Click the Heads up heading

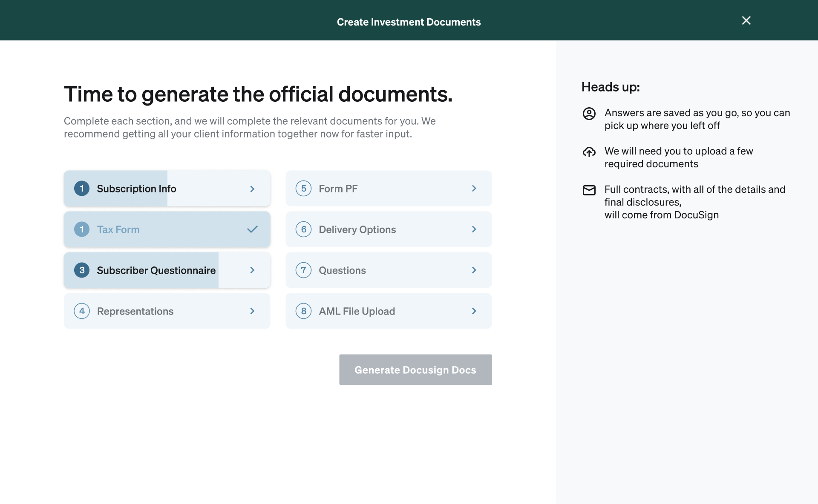click(x=611, y=87)
